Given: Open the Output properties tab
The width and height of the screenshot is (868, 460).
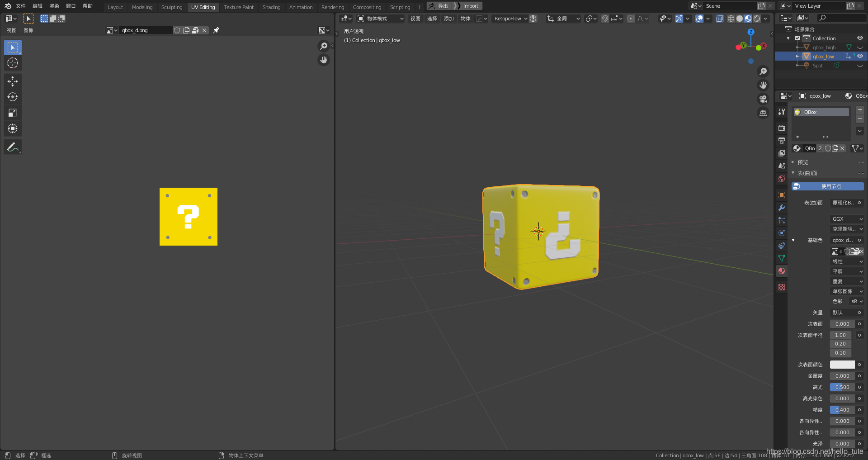Looking at the screenshot, I should point(782,141).
